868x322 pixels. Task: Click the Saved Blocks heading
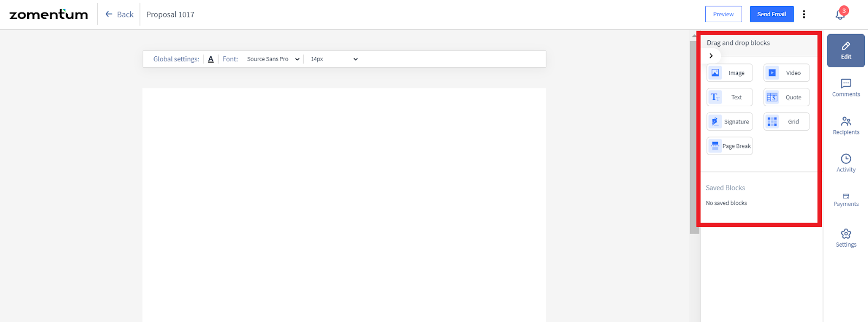(x=725, y=188)
